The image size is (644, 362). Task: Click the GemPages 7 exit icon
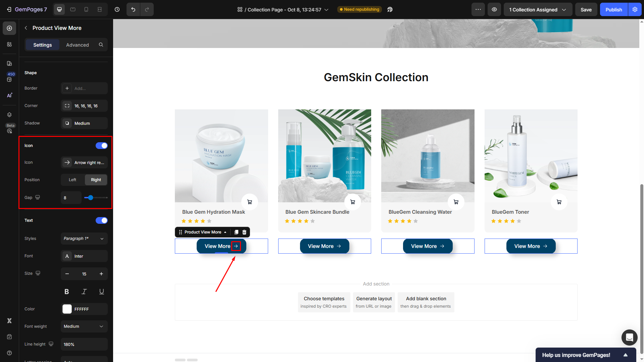point(9,9)
